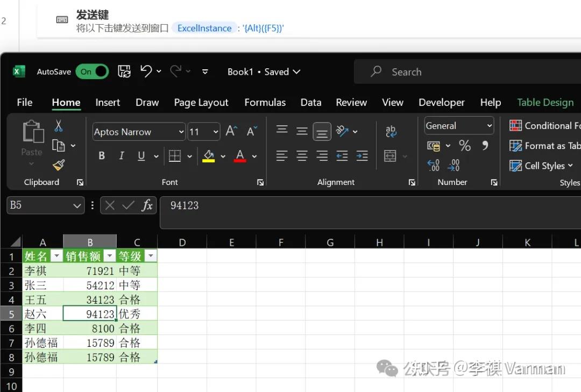Apply Percent Style number format
Viewport: 581px width, 392px height.
465,145
